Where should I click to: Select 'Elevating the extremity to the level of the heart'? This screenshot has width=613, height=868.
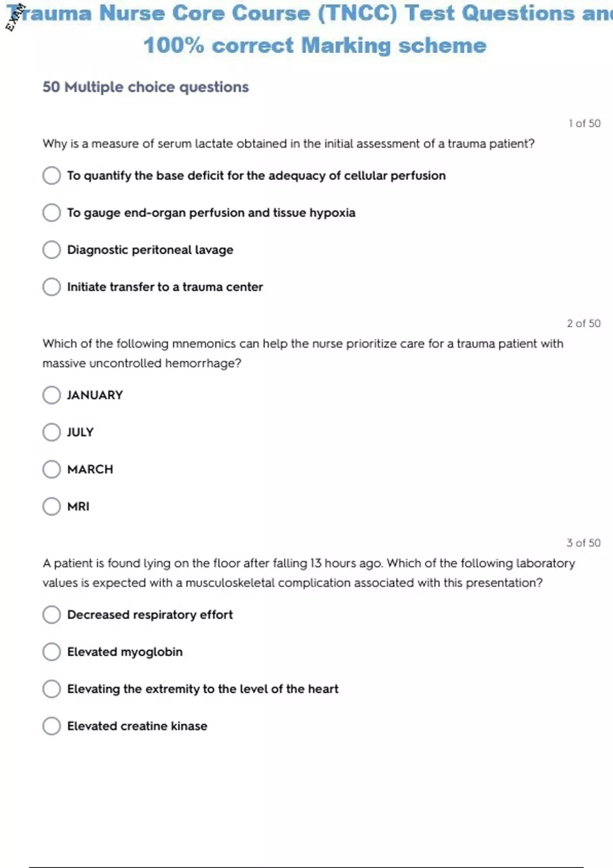click(52, 689)
